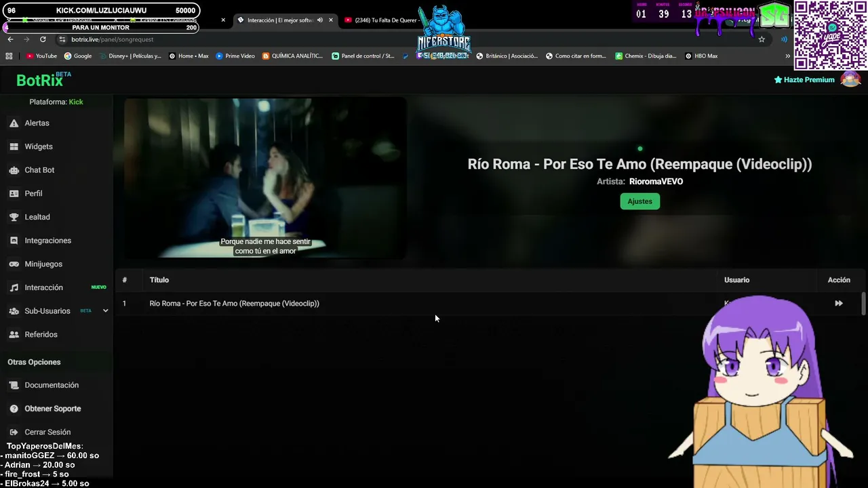This screenshot has width=868, height=488.
Task: Open the Referidos users icon
Action: [14, 335]
